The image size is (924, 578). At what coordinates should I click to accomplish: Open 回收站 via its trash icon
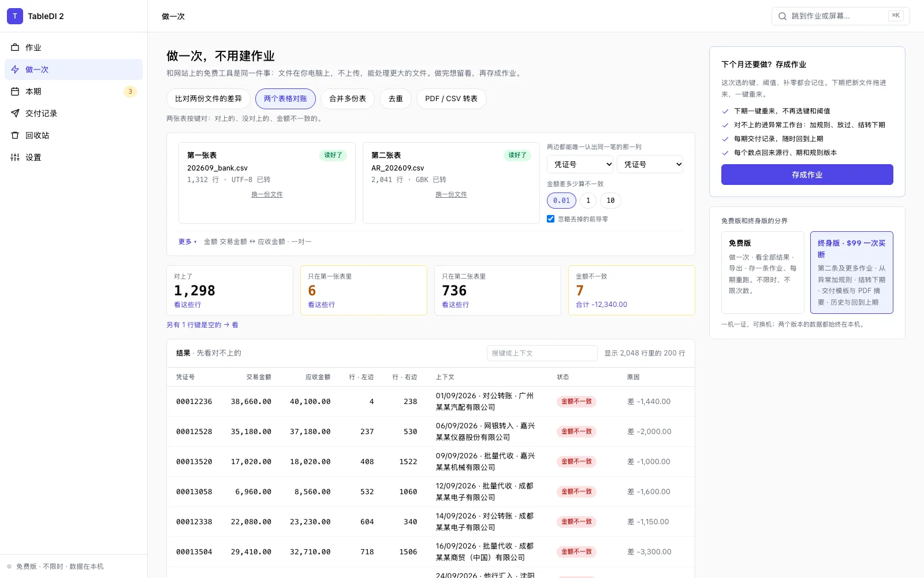[15, 135]
